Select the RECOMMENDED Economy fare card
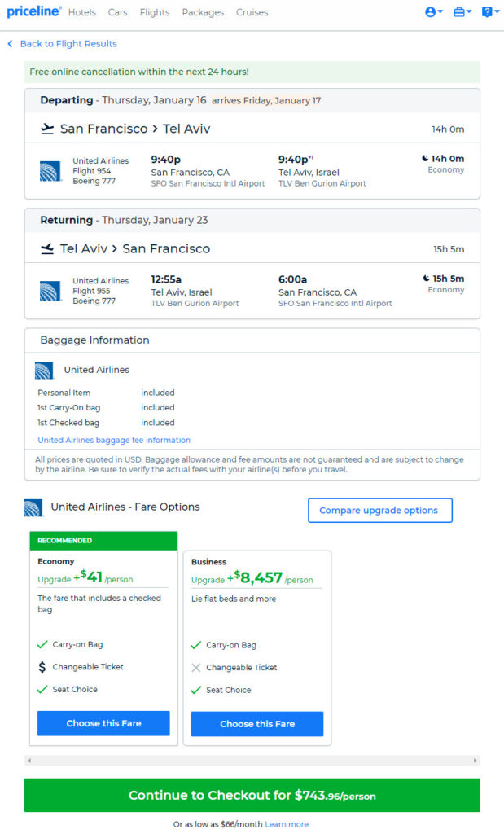 tap(103, 639)
